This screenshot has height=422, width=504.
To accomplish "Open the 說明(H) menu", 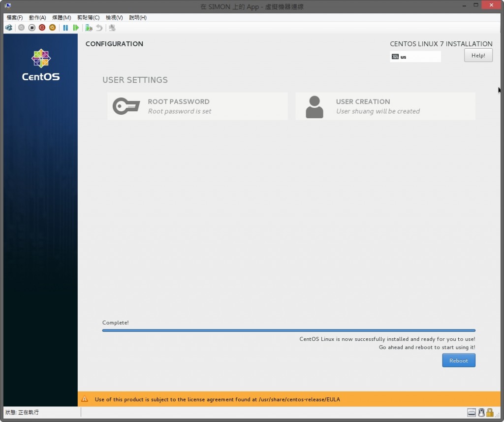I will tap(138, 17).
